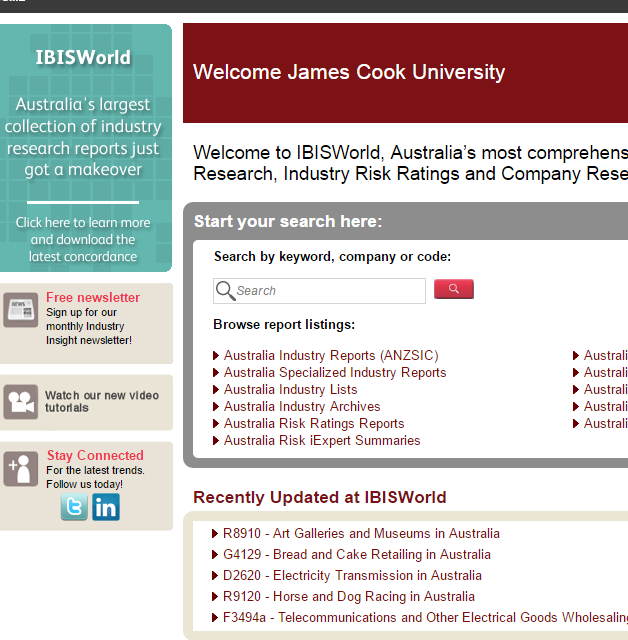Click the video camera icon for tutorials
The image size is (628, 640).
21,402
